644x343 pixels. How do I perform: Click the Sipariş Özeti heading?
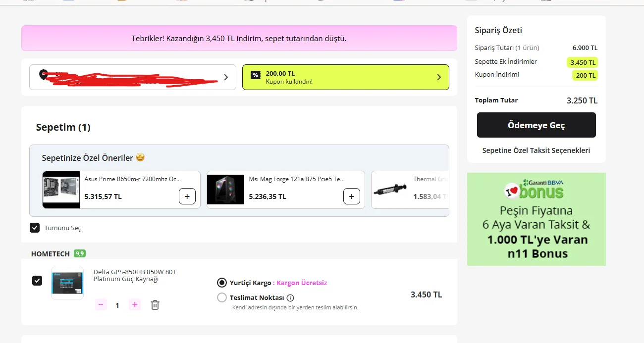click(498, 30)
